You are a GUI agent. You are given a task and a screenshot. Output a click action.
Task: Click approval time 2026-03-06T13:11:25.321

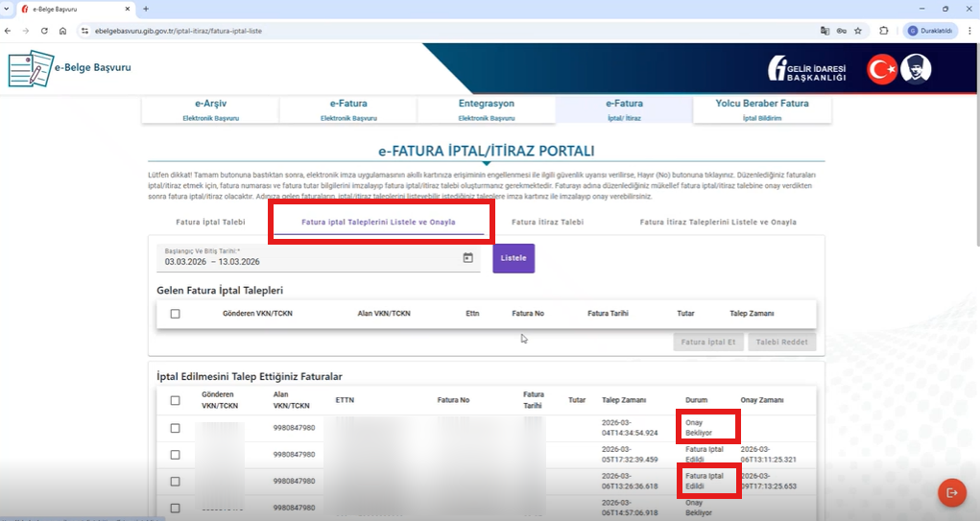point(769,454)
